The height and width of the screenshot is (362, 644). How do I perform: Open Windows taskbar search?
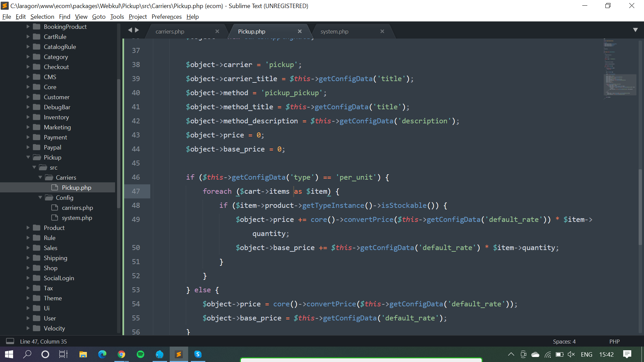pyautogui.click(x=27, y=354)
